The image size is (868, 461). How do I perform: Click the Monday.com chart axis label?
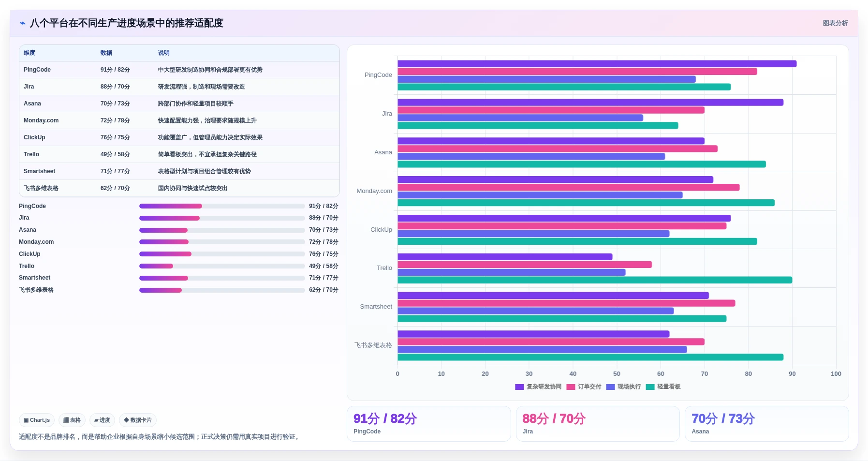[374, 191]
